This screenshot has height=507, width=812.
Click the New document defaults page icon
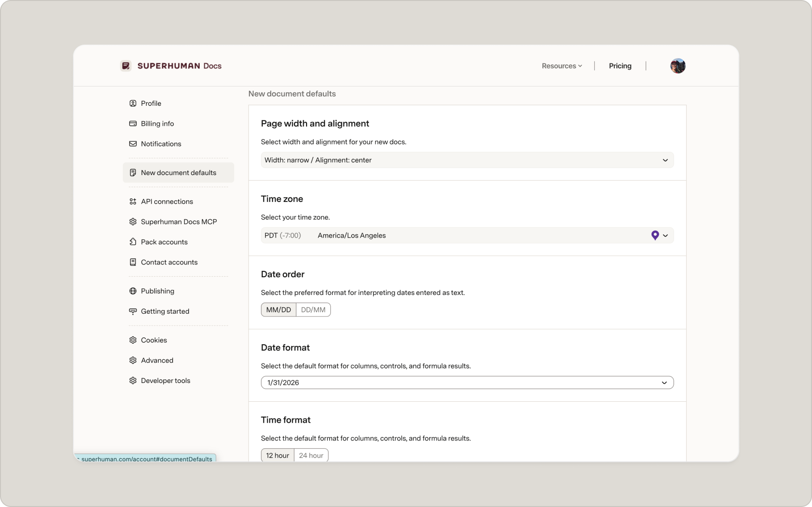click(133, 173)
